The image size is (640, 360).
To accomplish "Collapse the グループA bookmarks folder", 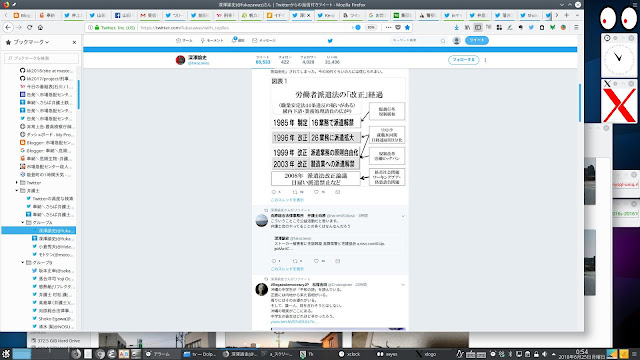I will click(x=23, y=222).
